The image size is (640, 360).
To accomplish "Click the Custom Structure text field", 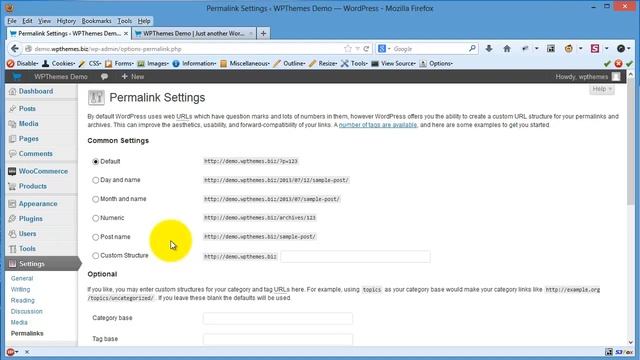I will coord(355,256).
